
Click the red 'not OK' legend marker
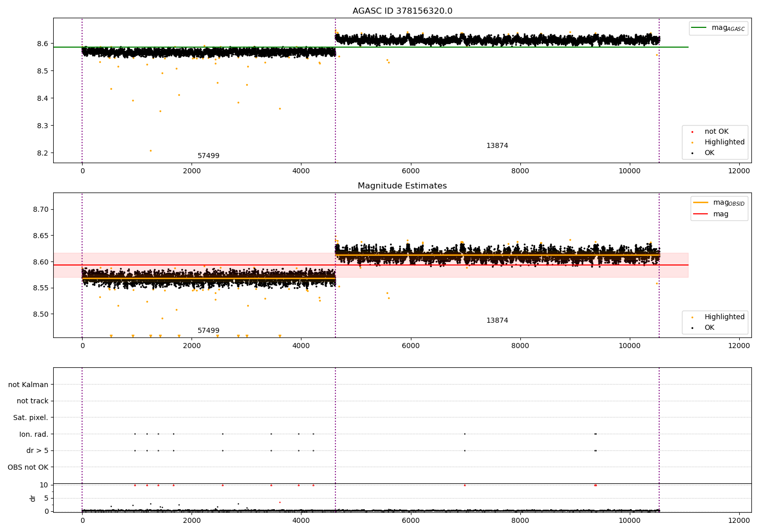pos(692,132)
